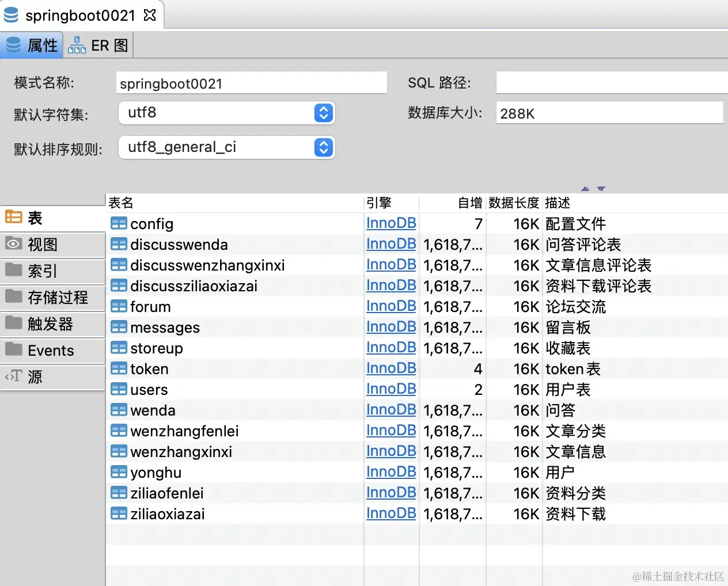Select the discusswenda table name
The image size is (728, 586).
pos(179,245)
